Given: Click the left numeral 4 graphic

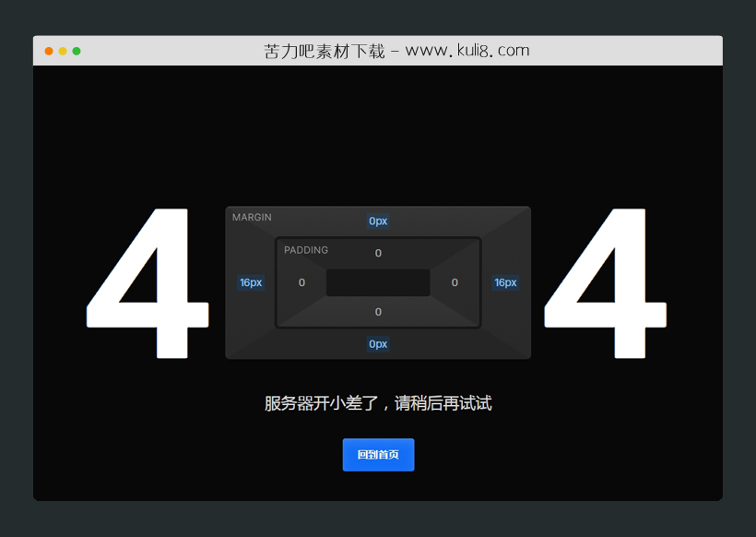Looking at the screenshot, I should click(x=148, y=283).
